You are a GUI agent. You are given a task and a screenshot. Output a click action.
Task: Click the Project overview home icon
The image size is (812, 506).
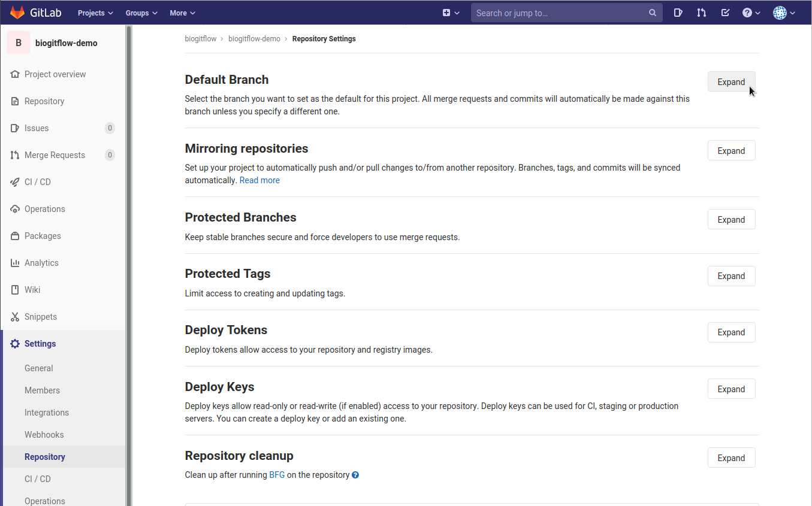tap(15, 74)
